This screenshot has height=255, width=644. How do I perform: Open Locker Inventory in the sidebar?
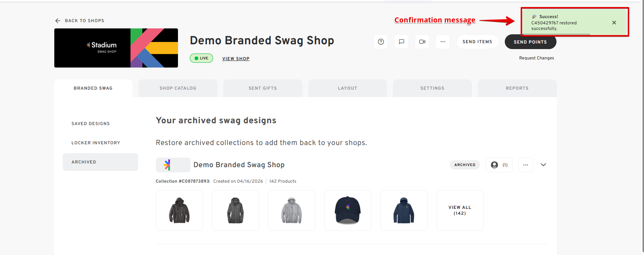(96, 143)
